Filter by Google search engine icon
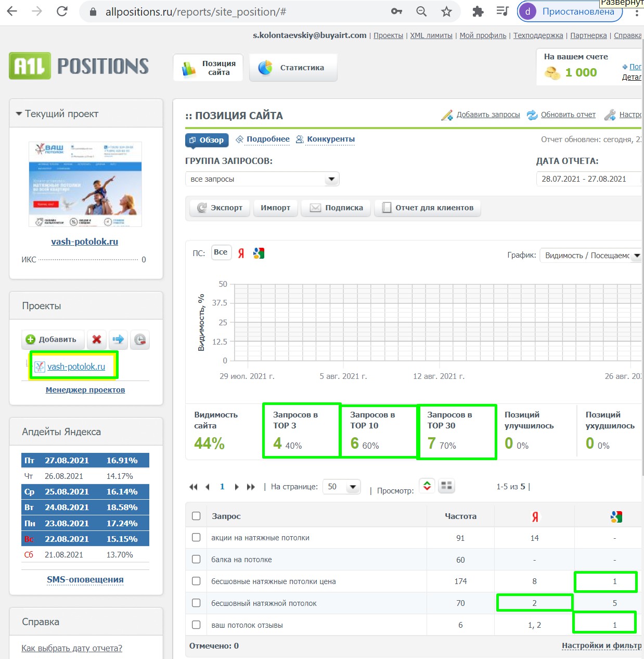This screenshot has width=644, height=659. [259, 254]
